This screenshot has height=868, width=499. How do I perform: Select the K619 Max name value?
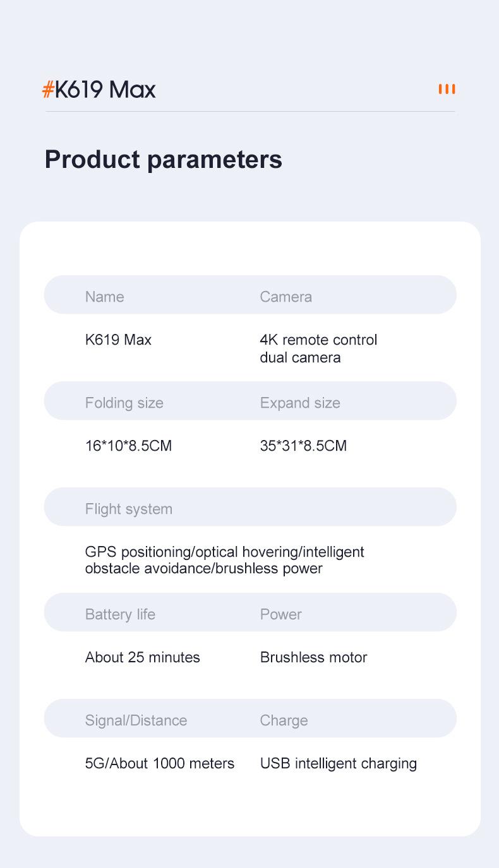[x=118, y=340]
